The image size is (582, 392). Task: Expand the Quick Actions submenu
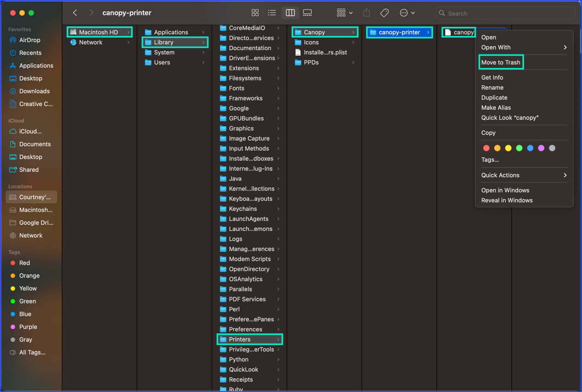(x=524, y=175)
